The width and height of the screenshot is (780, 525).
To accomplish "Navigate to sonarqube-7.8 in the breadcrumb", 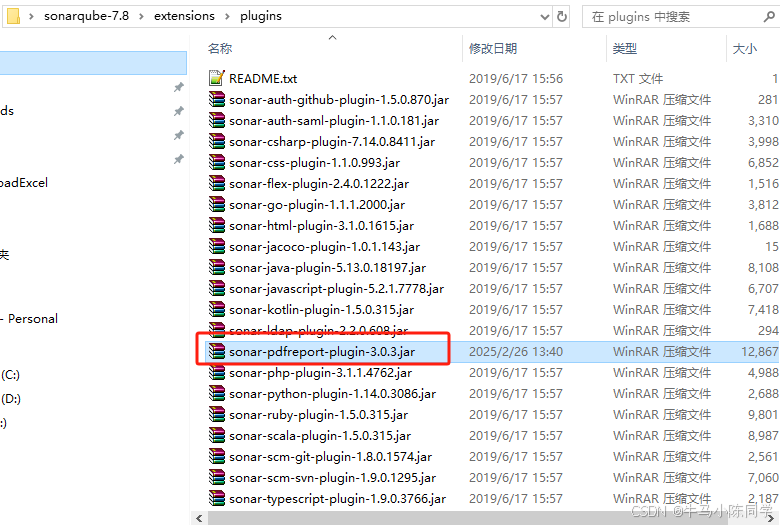I will (87, 16).
